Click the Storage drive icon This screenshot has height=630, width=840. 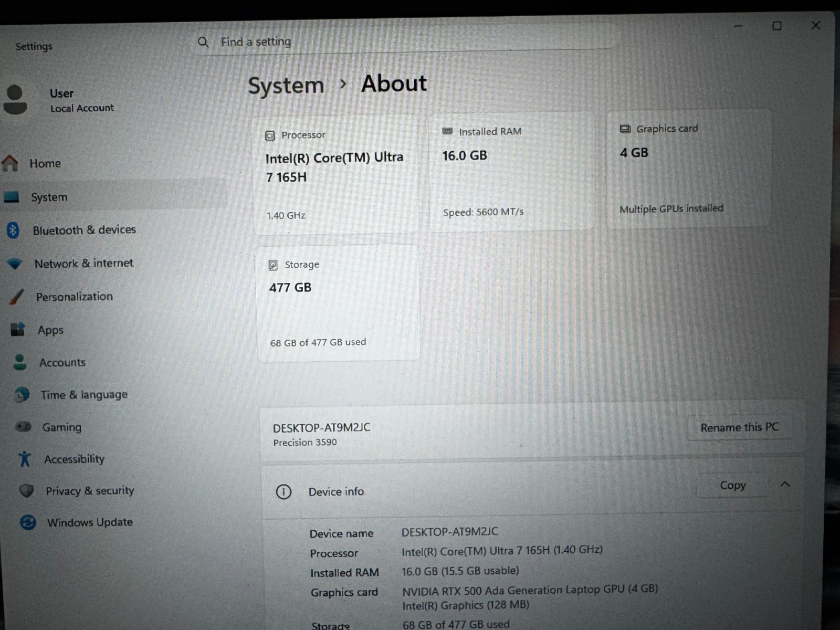[x=273, y=265]
